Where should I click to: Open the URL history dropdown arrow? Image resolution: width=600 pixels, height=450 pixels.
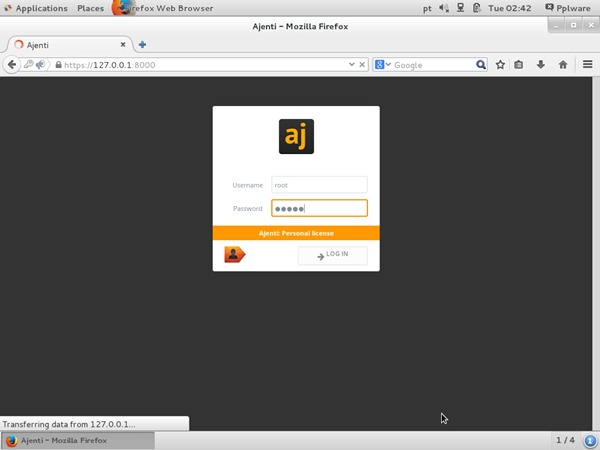[x=352, y=64]
